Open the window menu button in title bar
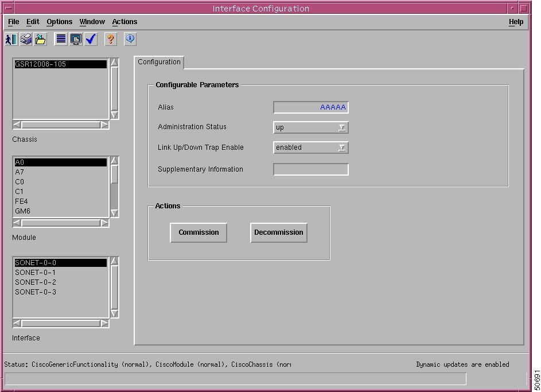541x392 pixels. click(x=9, y=8)
